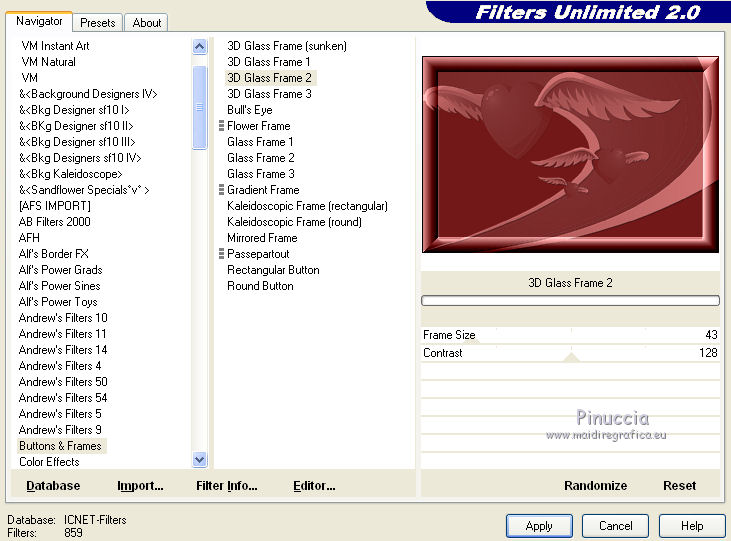Select the Andrew's Filters 50 category
Screen dimensions: 731x541
(x=63, y=382)
